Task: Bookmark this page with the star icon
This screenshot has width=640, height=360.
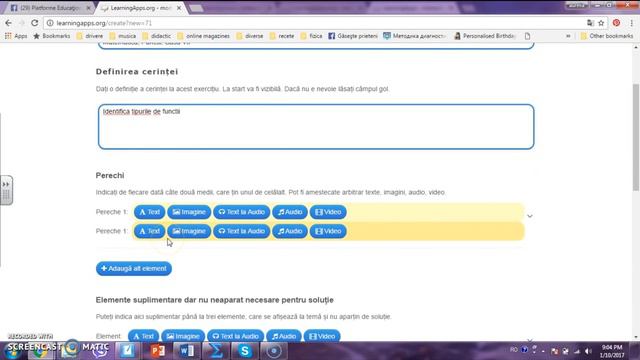Action: coord(601,23)
